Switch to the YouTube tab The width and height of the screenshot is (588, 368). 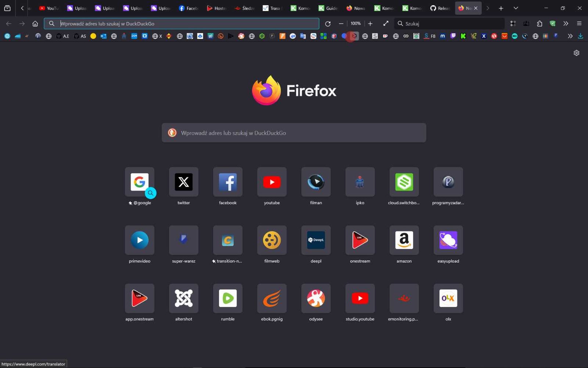pyautogui.click(x=49, y=8)
